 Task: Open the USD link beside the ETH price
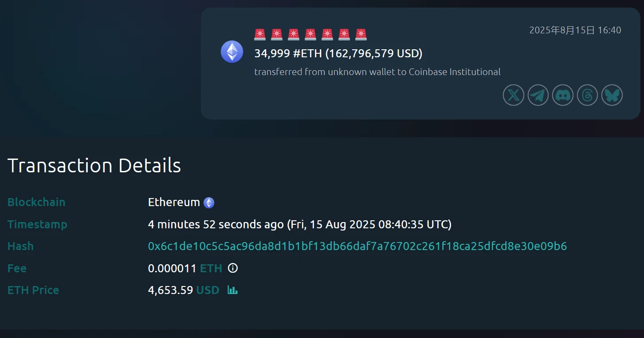(208, 290)
